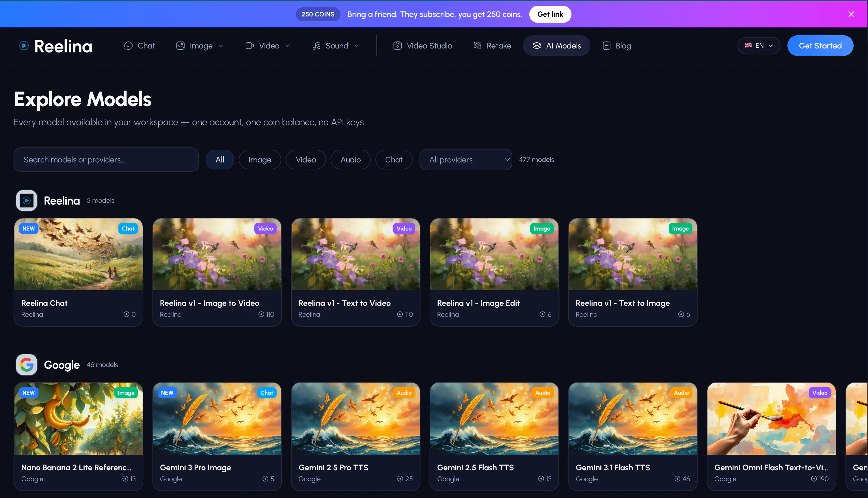The height and width of the screenshot is (498, 868).
Task: Open the Gemini 3 Pro Image thumbnail
Action: 217,419
